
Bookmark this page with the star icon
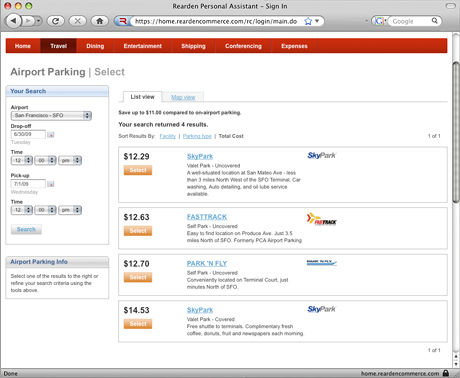[x=308, y=21]
